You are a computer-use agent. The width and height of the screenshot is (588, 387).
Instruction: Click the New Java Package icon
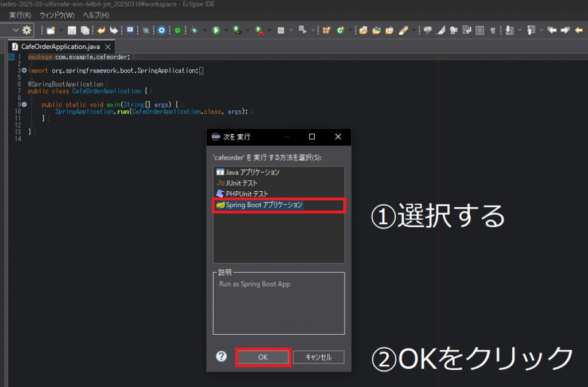326,30
